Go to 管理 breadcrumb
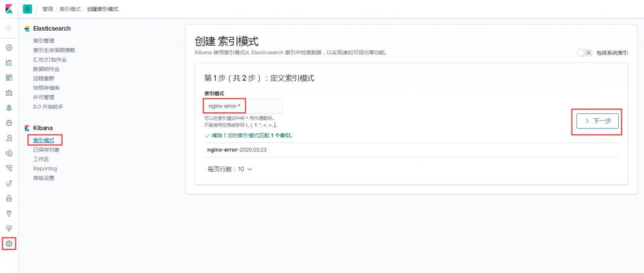 pyautogui.click(x=48, y=9)
